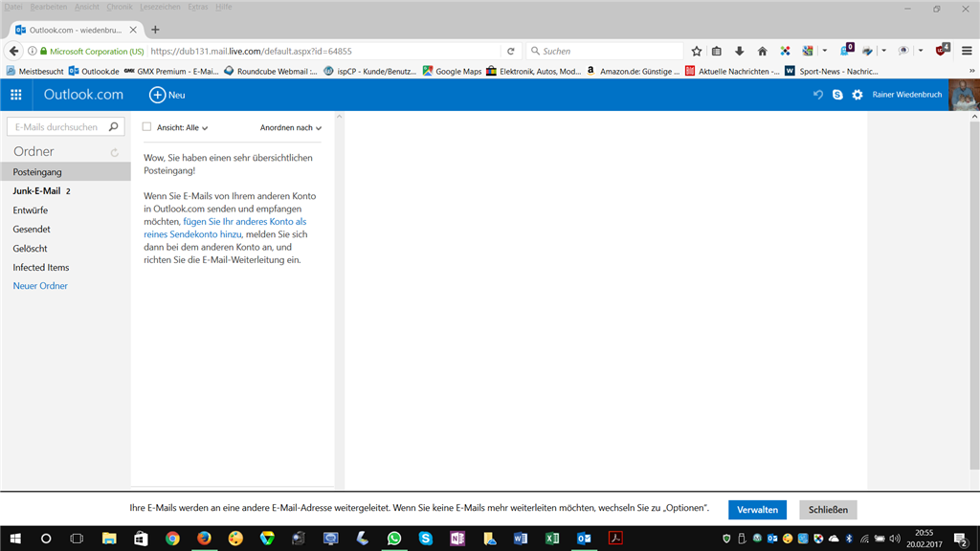Image resolution: width=980 pixels, height=551 pixels.
Task: Open the Extras menu
Action: [197, 7]
